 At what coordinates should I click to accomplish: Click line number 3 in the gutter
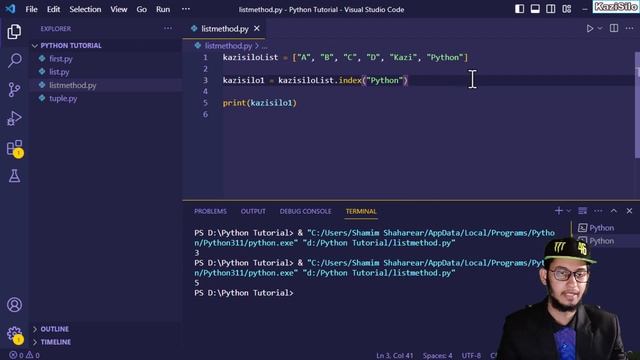coord(206,80)
